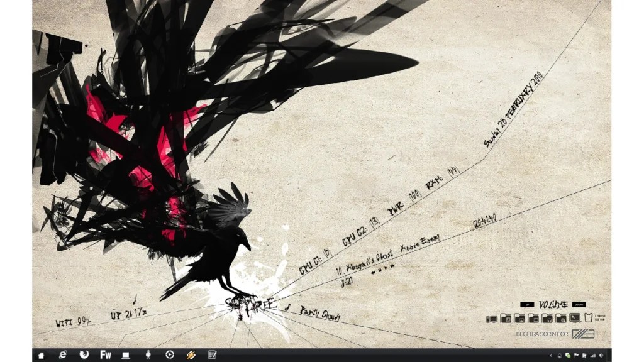644x362 pixels.
Task: Click the PWR 100 meter text
Action: pyautogui.click(x=404, y=203)
